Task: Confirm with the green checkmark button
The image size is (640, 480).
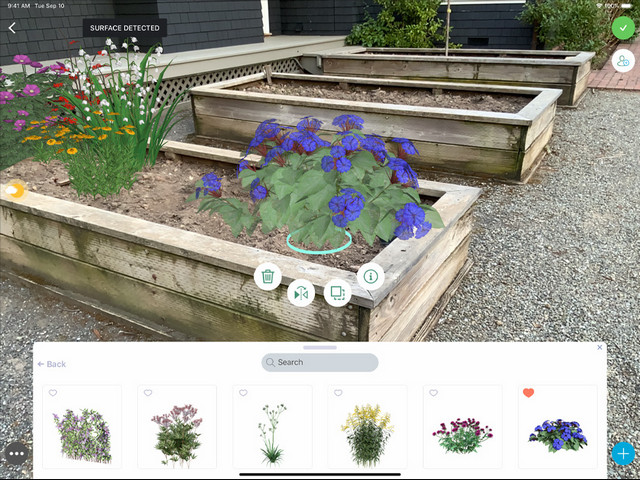Action: pyautogui.click(x=623, y=28)
